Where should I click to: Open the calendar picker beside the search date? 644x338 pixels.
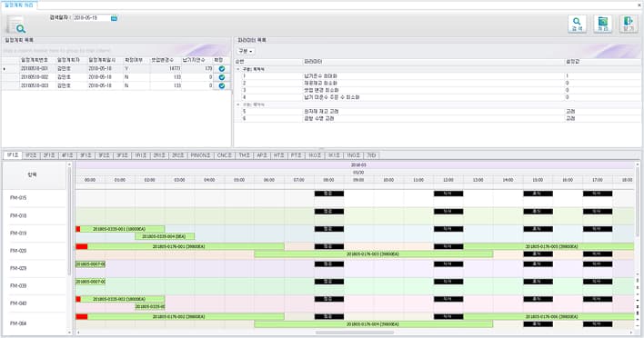pos(115,18)
